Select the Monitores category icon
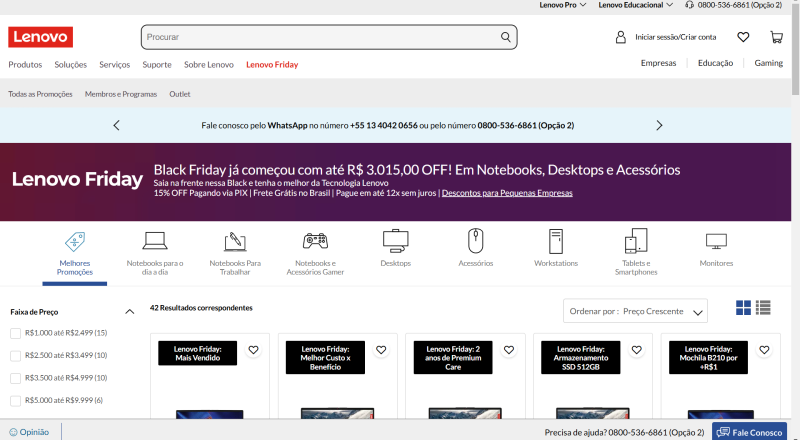Screen dimensions: 800x440 (716, 241)
